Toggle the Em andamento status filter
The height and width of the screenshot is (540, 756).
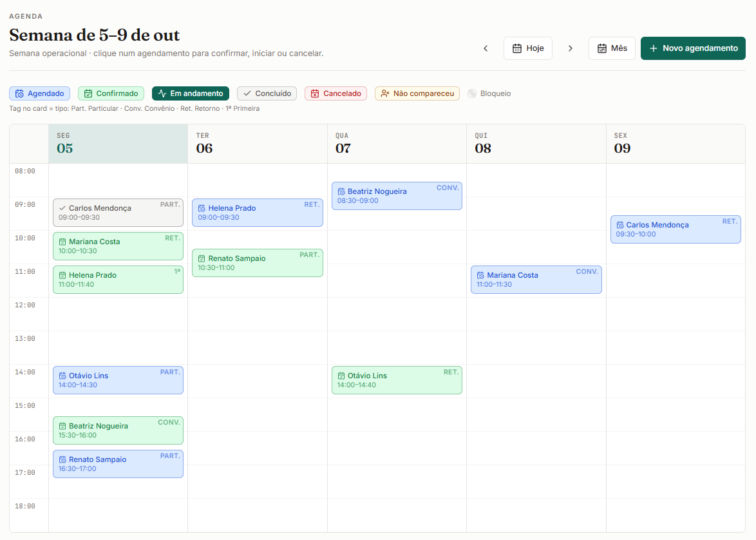191,93
